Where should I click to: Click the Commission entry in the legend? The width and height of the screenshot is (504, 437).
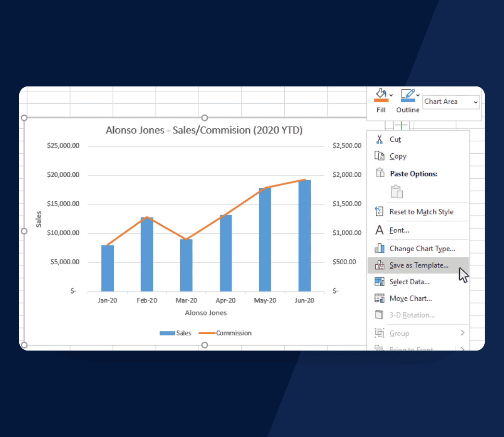[x=233, y=333]
